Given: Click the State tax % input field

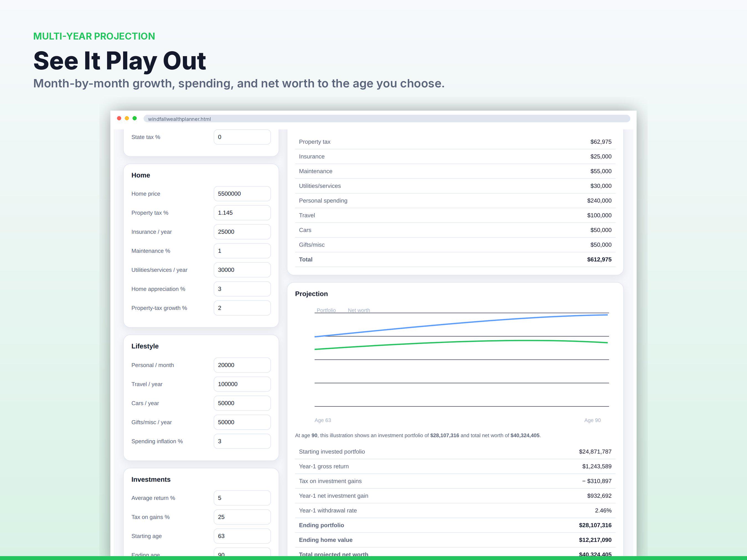Looking at the screenshot, I should coord(242,137).
